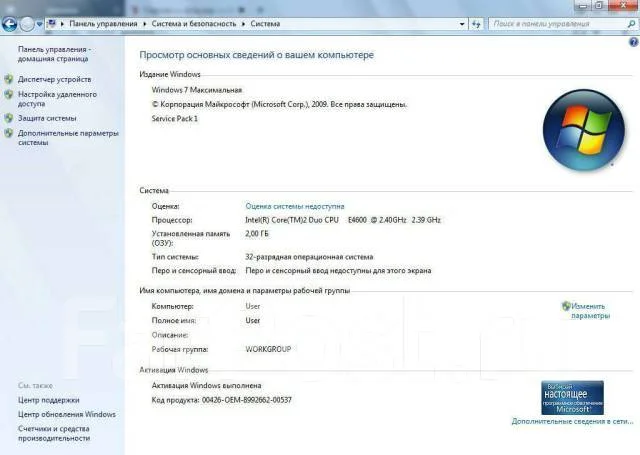Click the 'Рабочая группа:' label
The image size is (640, 455).
coord(180,349)
